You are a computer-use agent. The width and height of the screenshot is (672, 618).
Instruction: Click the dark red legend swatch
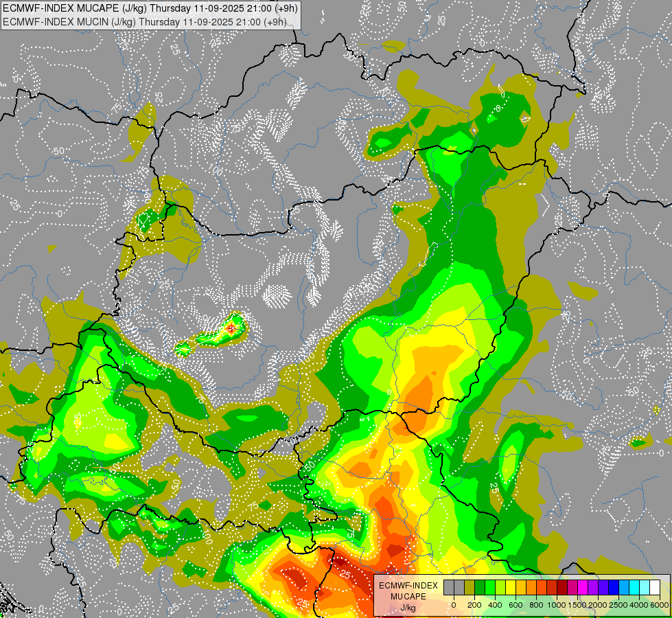point(563,588)
